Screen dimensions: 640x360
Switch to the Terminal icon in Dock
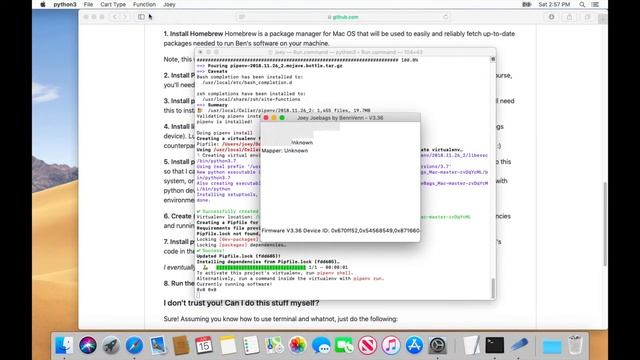(494, 345)
